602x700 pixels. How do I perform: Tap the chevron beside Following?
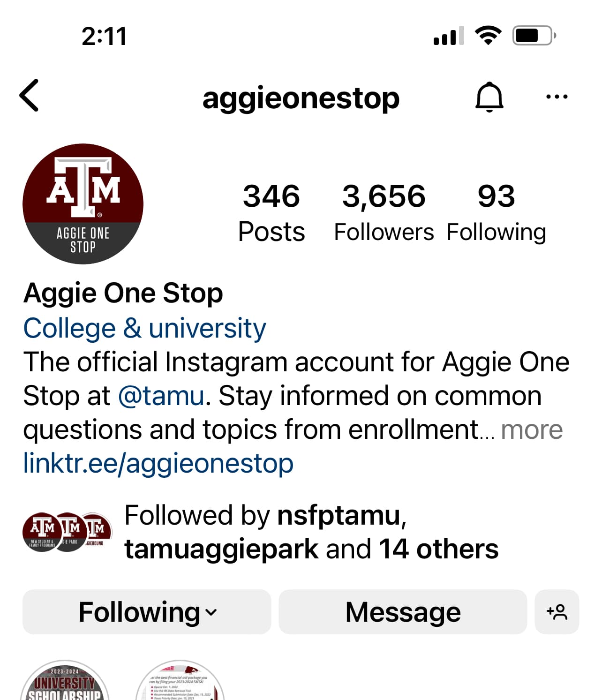click(x=211, y=612)
